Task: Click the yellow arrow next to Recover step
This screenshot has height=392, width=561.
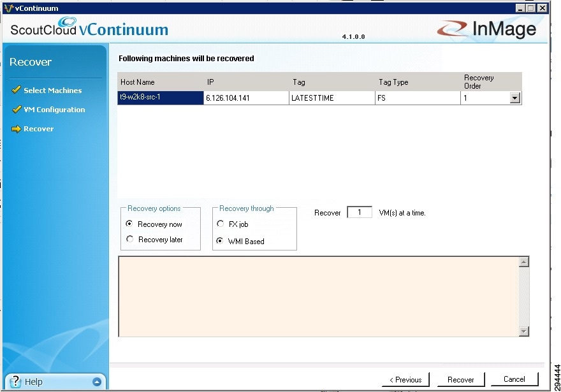Action: (16, 129)
